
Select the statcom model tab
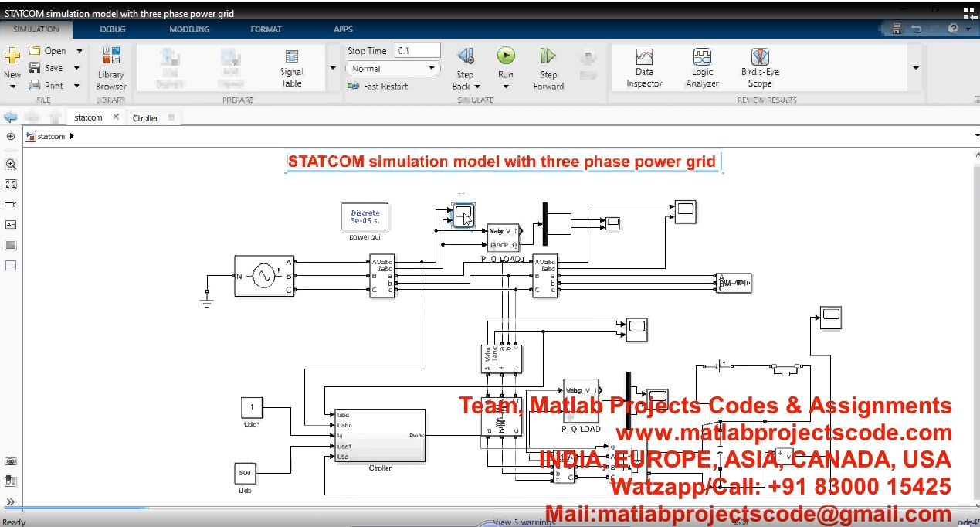[87, 117]
